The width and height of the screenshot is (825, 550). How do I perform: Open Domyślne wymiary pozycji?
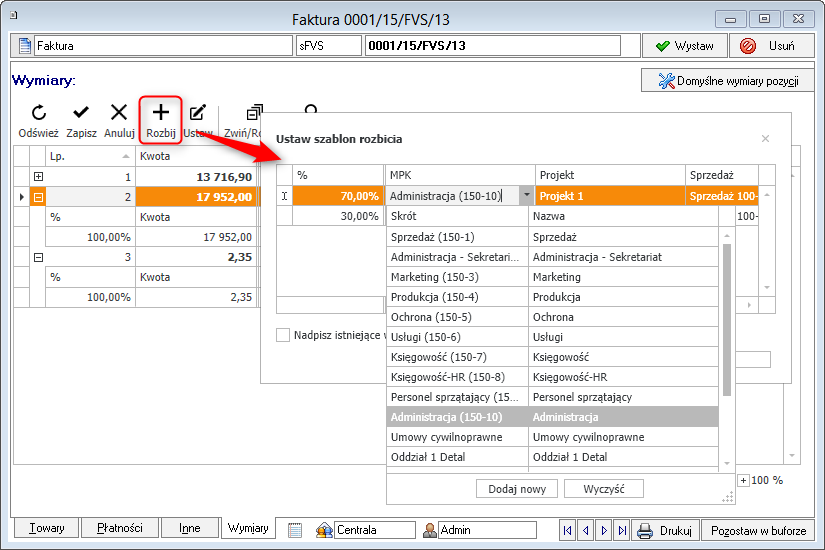[728, 81]
